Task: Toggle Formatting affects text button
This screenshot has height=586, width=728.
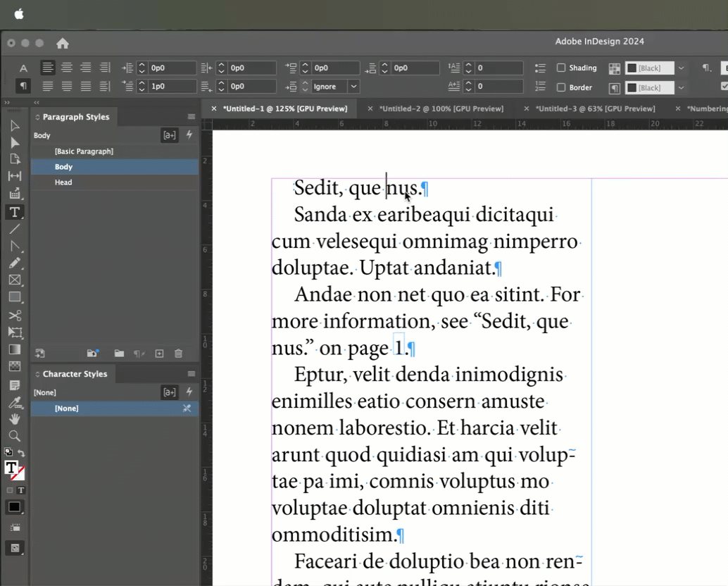Action: (x=21, y=490)
